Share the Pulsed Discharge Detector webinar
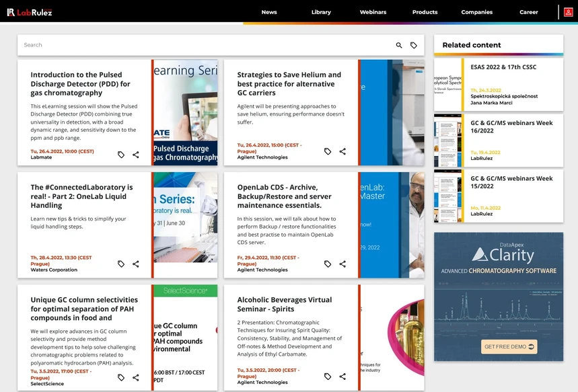Screen dimensions: 578x392 pyautogui.click(x=136, y=155)
